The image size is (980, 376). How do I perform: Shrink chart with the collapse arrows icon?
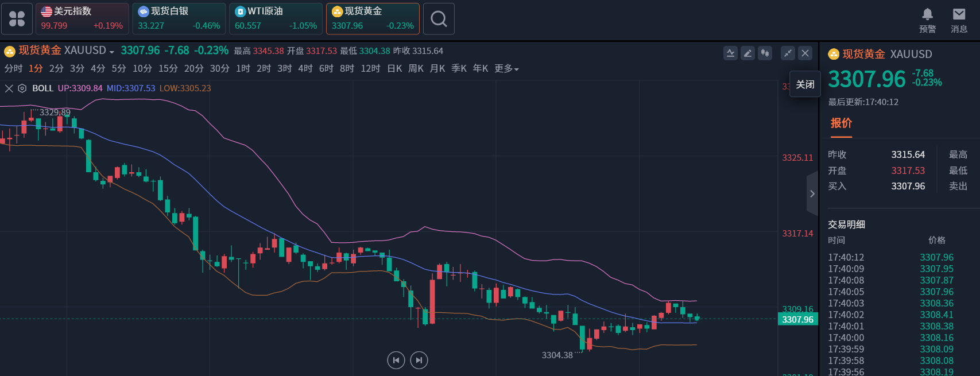[788, 53]
